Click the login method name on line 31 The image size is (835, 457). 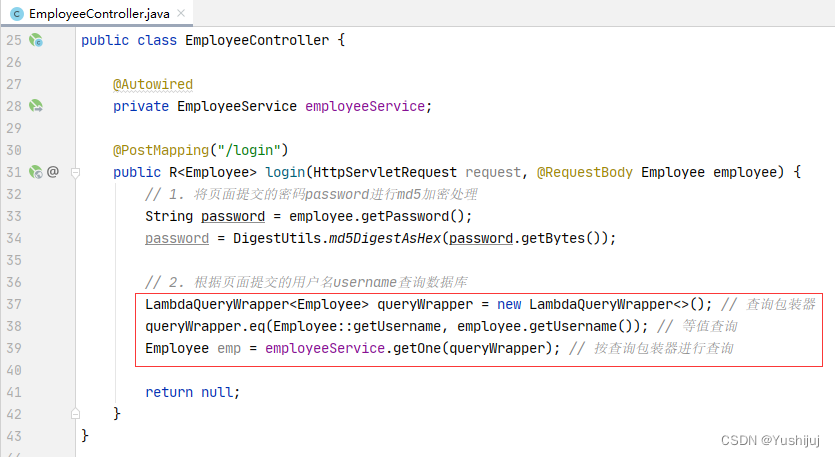click(x=285, y=173)
